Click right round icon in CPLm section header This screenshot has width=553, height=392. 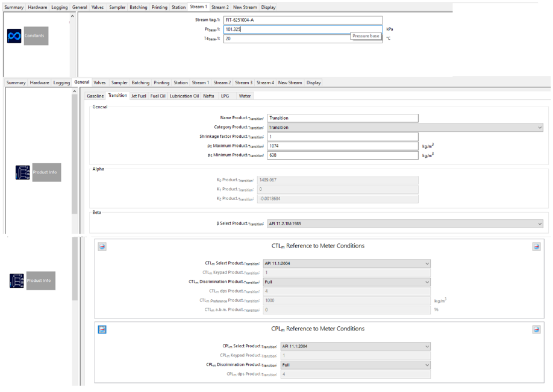coord(536,329)
